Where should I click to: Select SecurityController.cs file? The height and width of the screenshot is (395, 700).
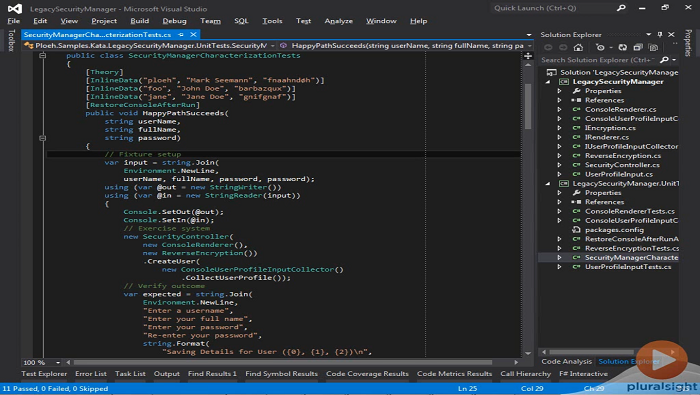pos(622,165)
